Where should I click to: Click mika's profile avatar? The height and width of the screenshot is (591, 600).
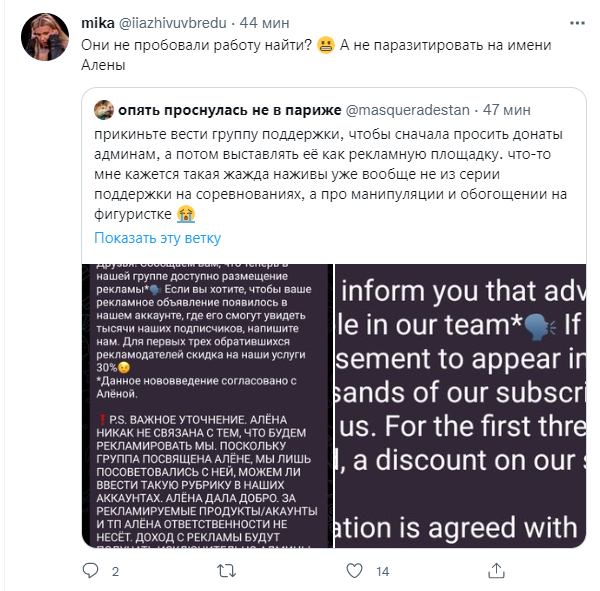click(x=42, y=36)
